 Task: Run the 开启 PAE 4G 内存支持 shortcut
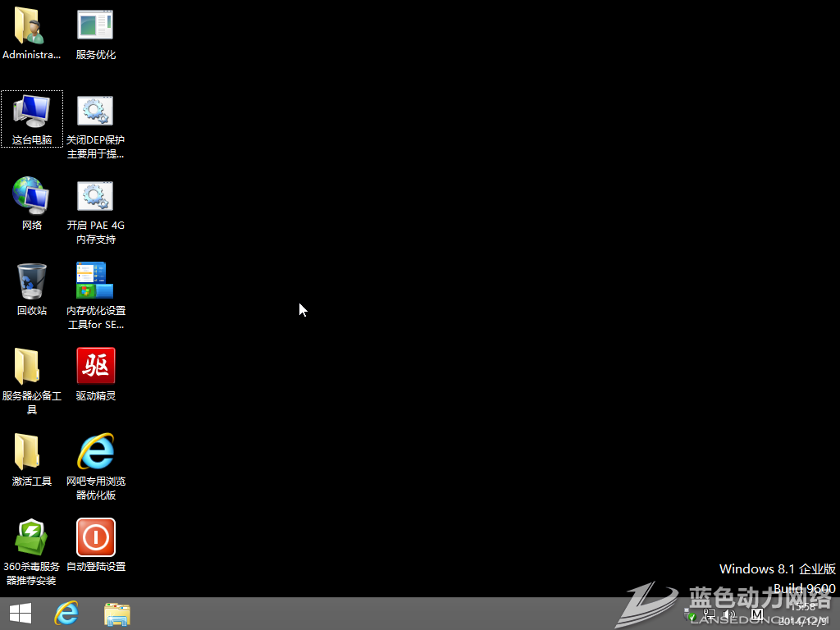click(95, 203)
